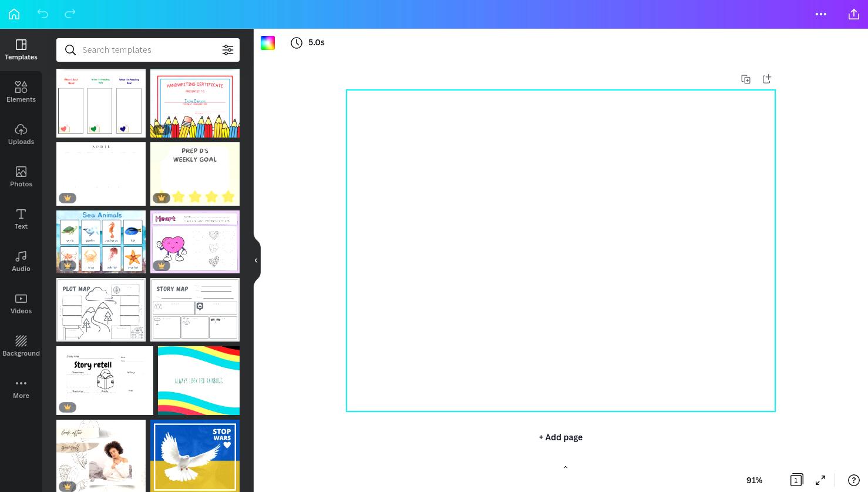Open the Videos panel

21,304
